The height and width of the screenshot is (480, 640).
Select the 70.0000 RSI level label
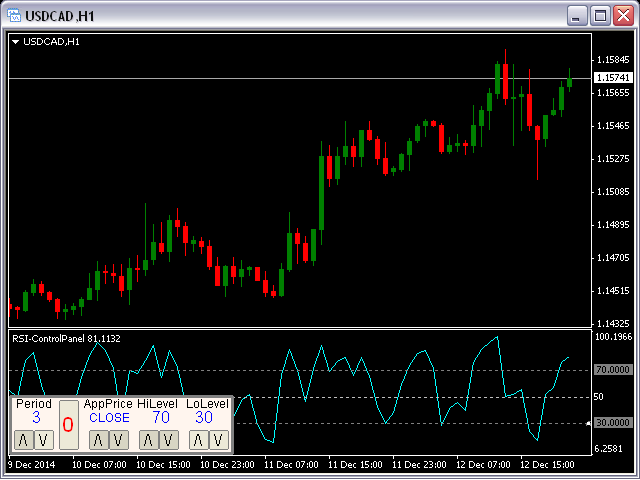click(612, 370)
